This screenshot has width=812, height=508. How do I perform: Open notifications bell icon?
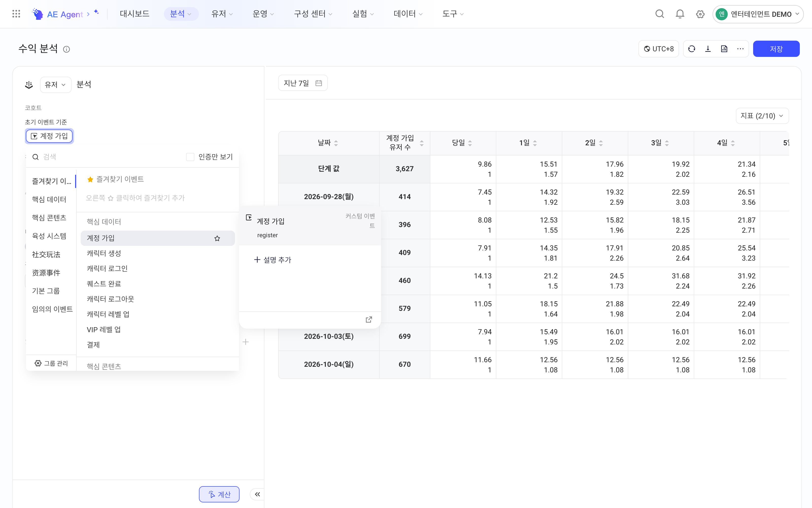pos(680,14)
